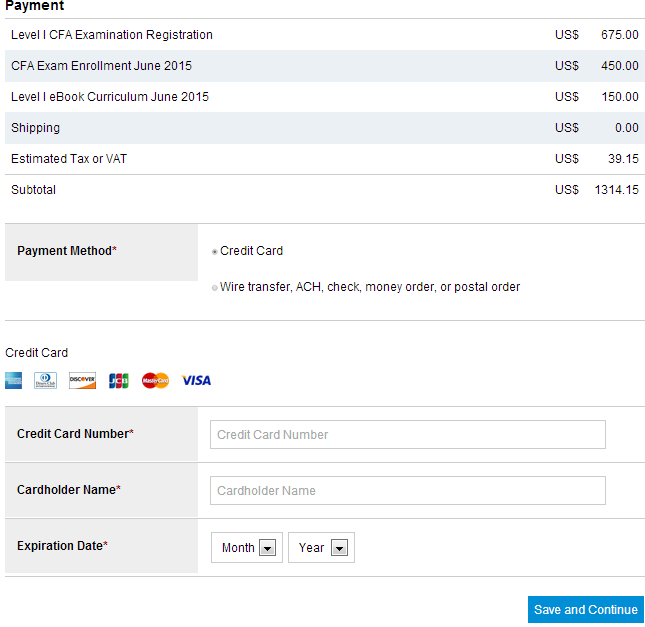Click the American Express card icon
Screen dimensions: 645x627
coord(14,380)
